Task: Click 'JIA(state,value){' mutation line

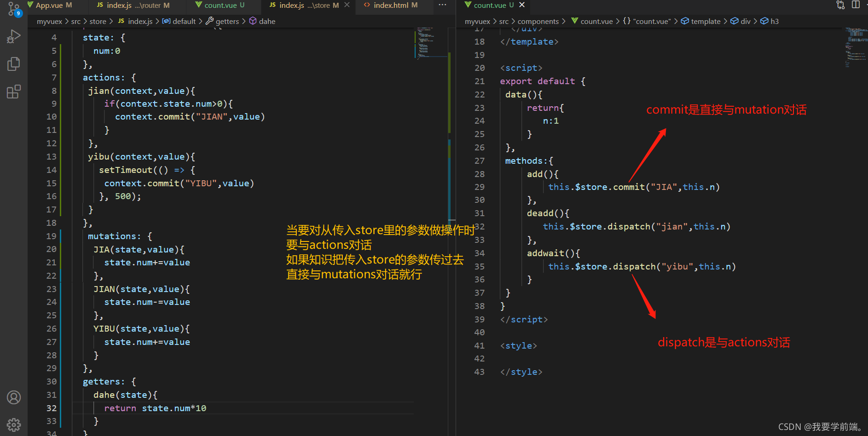Action: (139, 249)
